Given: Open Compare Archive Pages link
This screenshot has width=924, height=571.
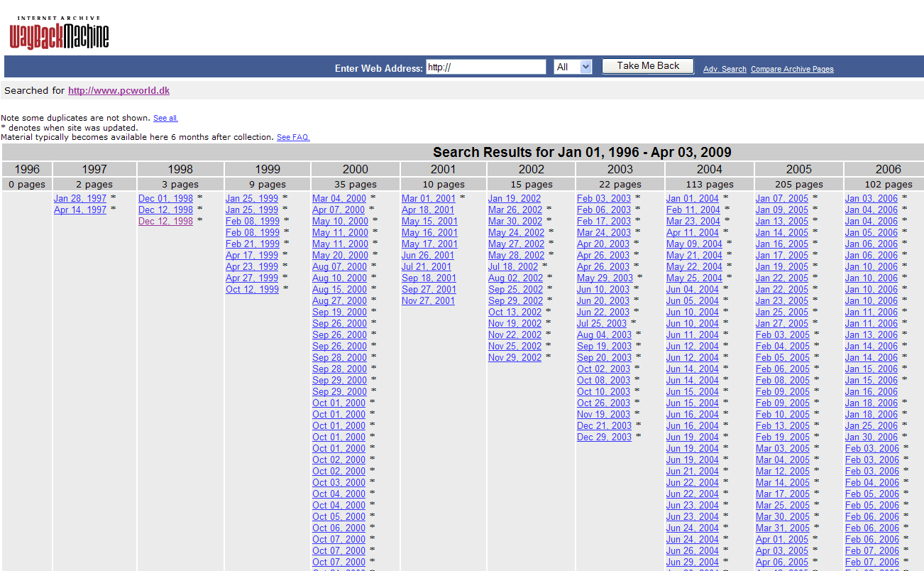Looking at the screenshot, I should click(792, 69).
